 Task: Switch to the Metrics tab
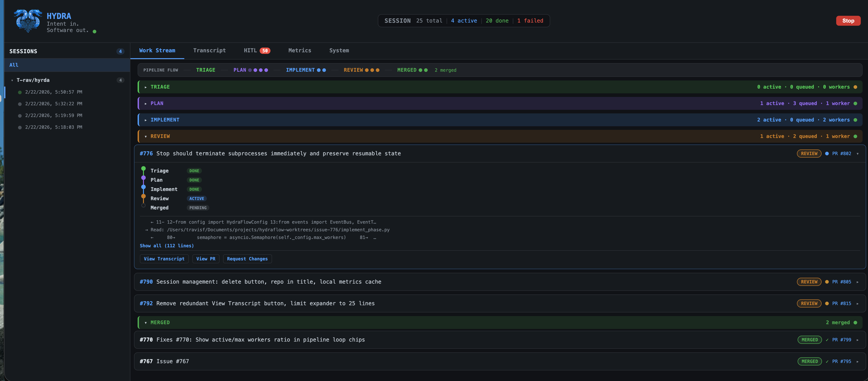tap(300, 50)
